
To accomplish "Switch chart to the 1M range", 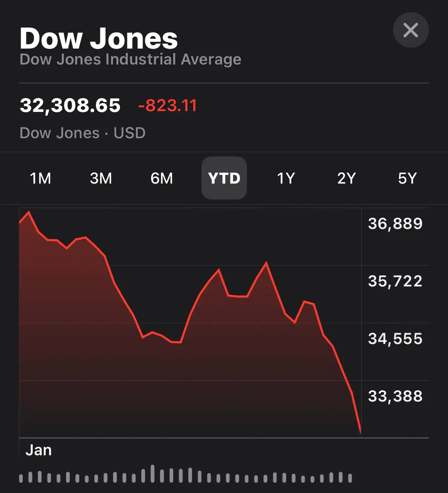I will (x=40, y=178).
